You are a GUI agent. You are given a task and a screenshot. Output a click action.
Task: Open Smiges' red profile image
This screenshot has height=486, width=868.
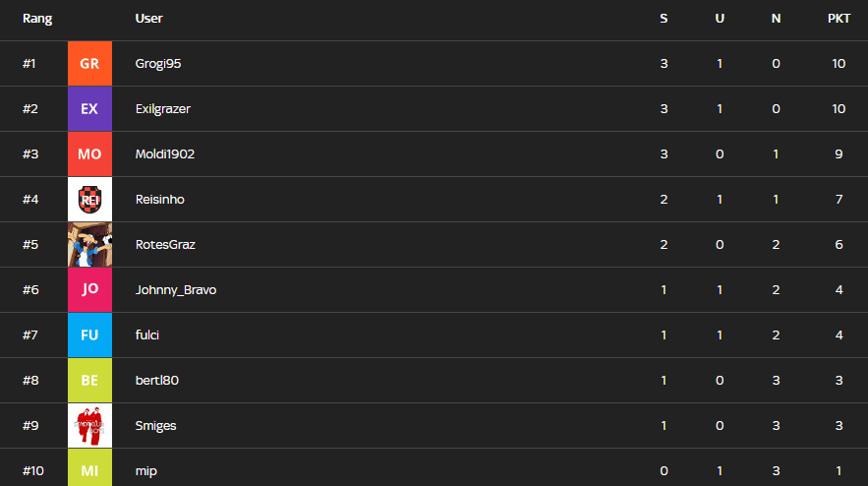(x=89, y=426)
